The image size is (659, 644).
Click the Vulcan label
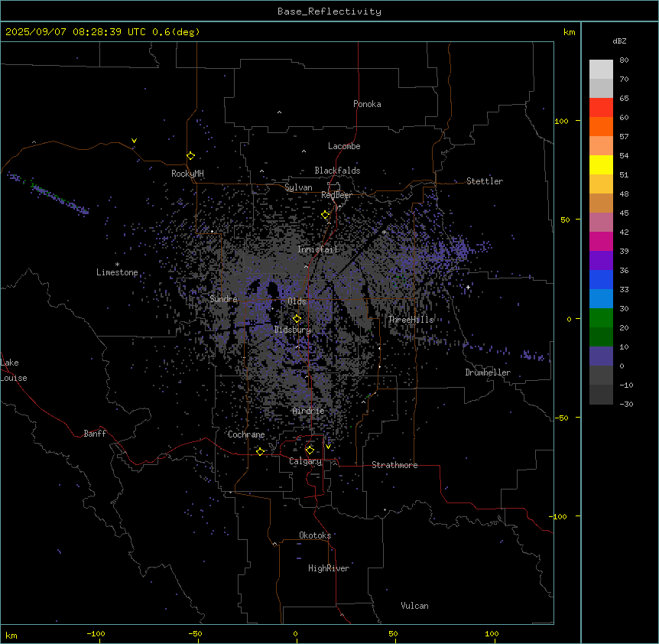point(415,606)
